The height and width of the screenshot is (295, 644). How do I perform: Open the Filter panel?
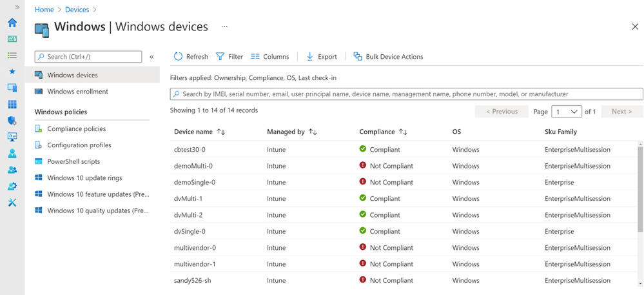click(229, 57)
